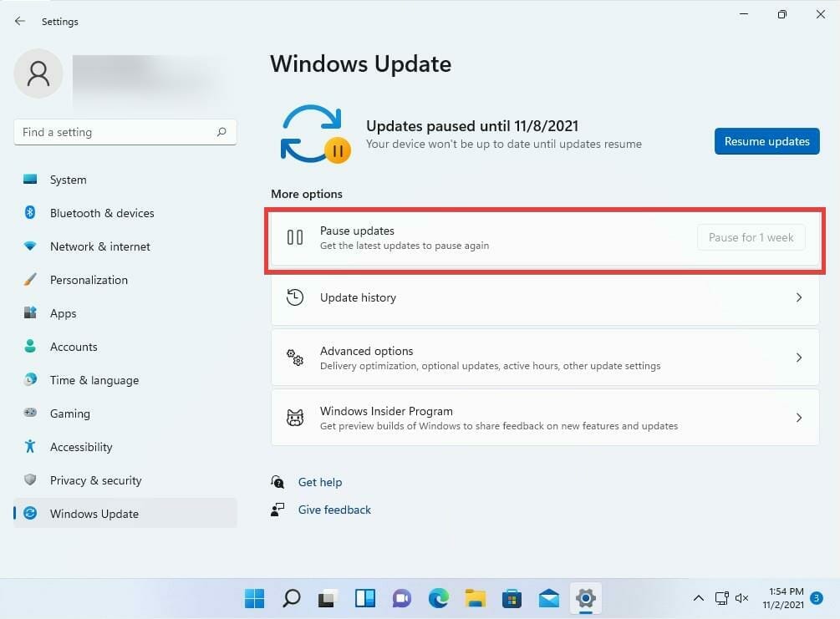This screenshot has width=840, height=619.
Task: Open File Explorer from the taskbar
Action: 476,598
